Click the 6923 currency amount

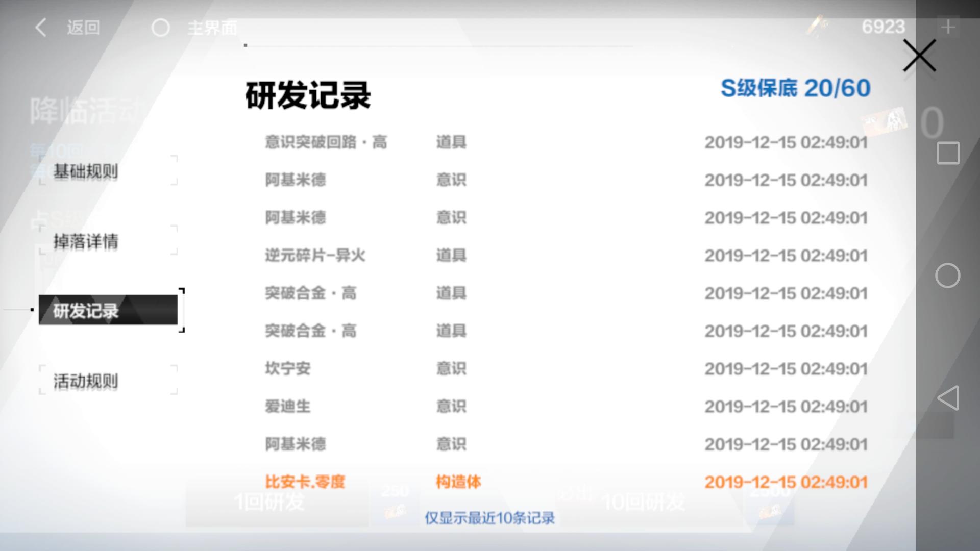point(883,27)
